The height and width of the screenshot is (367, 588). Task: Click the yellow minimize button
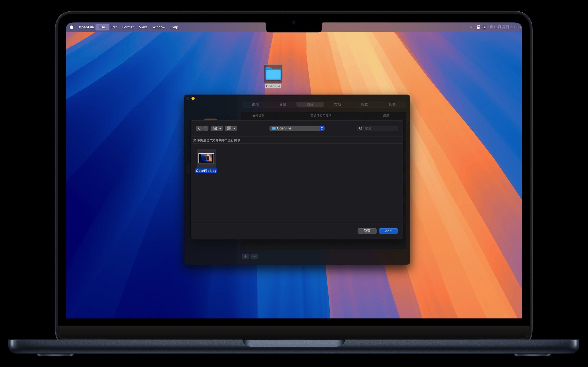[193, 98]
